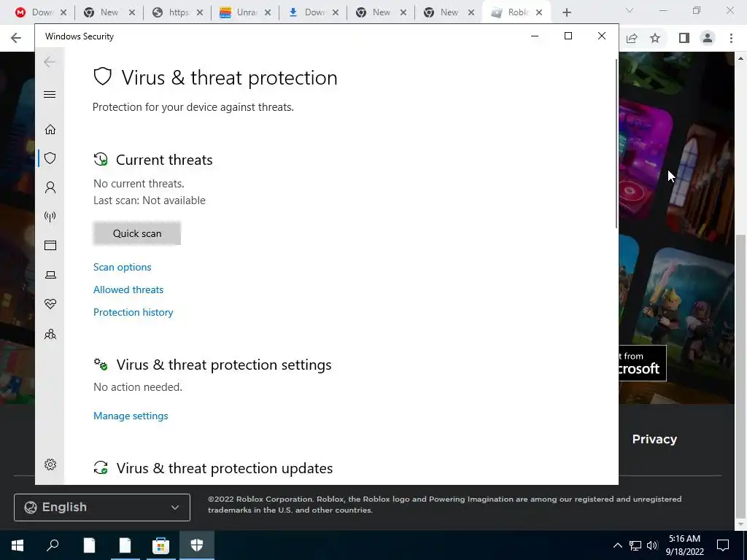Click the Manage settings link
The image size is (747, 560).
pos(131,416)
